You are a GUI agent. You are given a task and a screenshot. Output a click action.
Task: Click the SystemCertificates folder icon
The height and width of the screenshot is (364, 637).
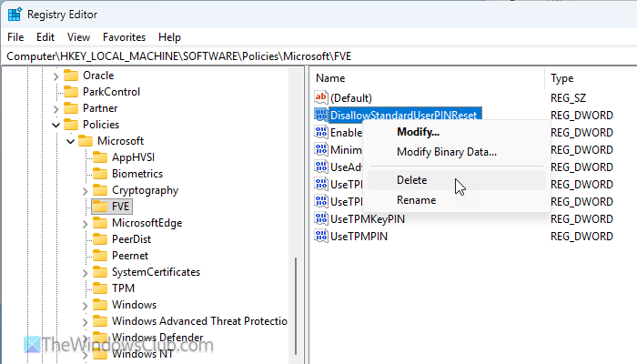[x=100, y=272]
